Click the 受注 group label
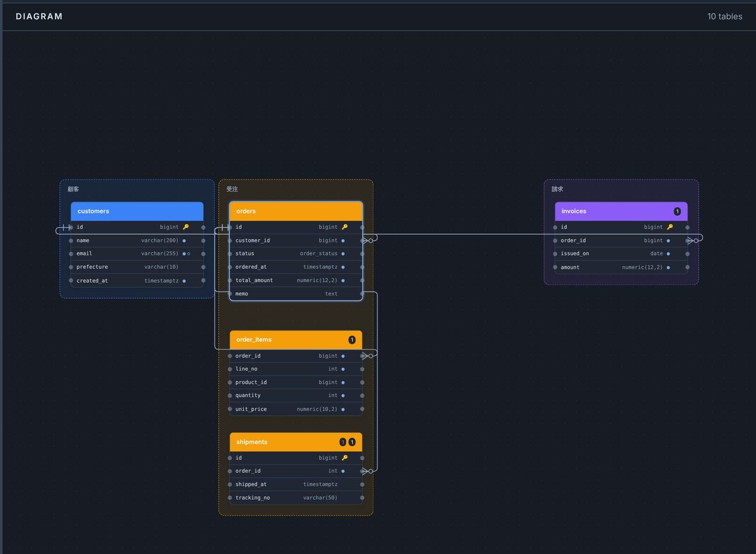The image size is (756, 554). pyautogui.click(x=232, y=189)
